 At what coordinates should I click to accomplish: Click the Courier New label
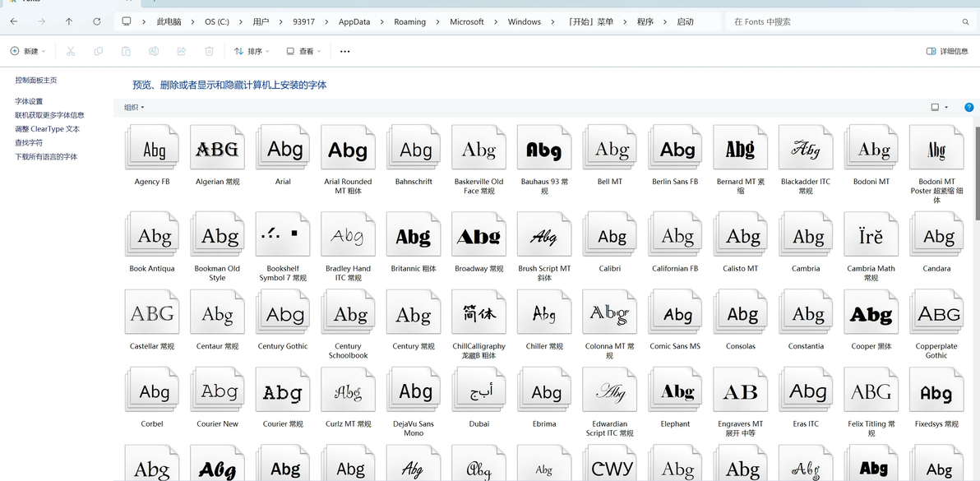coord(218,423)
